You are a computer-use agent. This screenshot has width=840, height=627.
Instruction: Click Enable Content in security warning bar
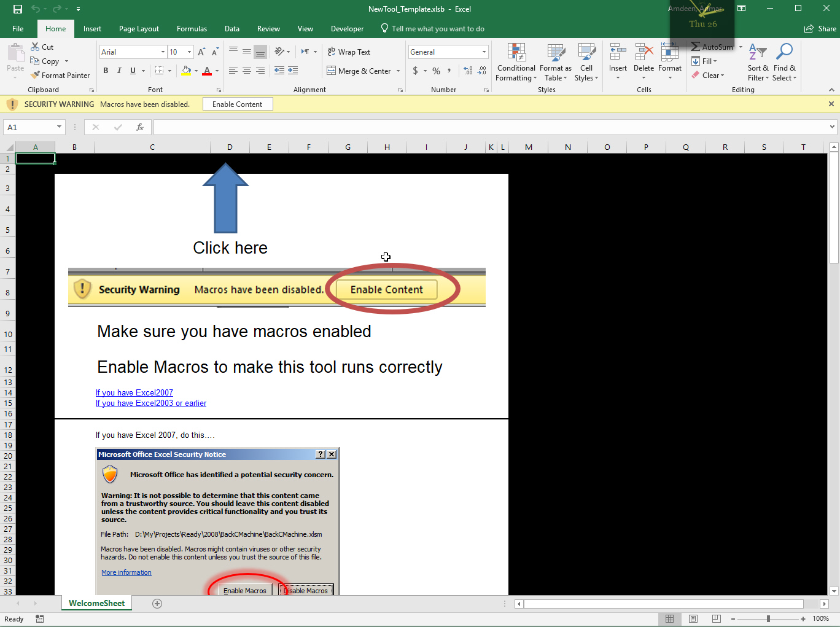[237, 104]
